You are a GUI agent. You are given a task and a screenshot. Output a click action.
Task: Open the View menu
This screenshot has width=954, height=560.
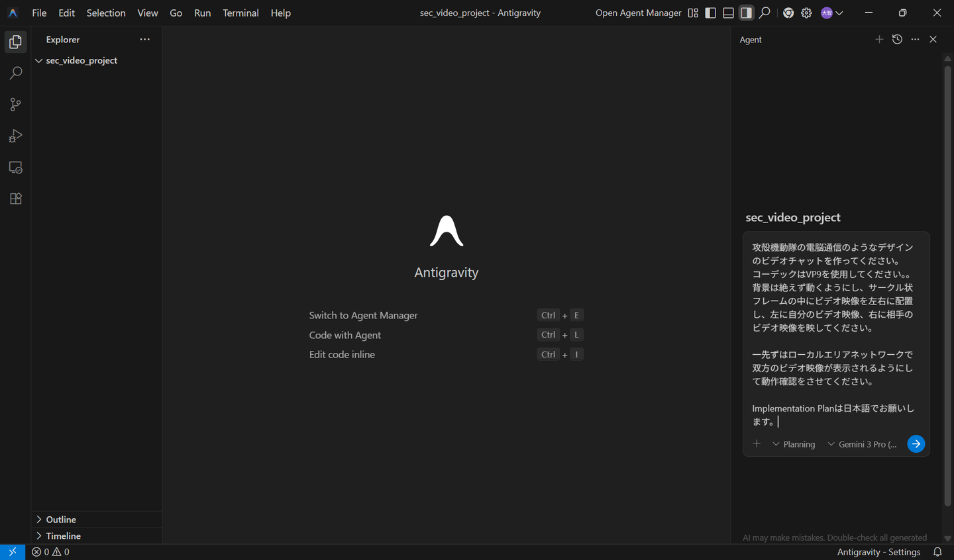(x=148, y=13)
